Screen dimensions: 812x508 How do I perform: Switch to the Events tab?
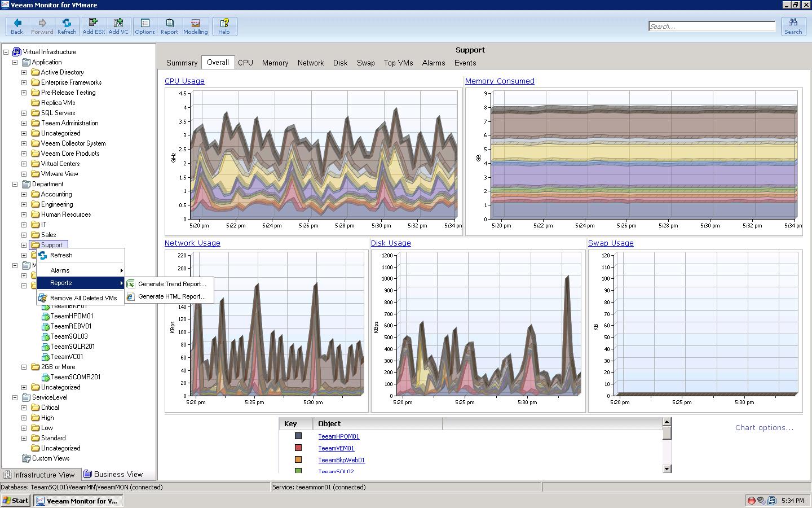pos(465,63)
